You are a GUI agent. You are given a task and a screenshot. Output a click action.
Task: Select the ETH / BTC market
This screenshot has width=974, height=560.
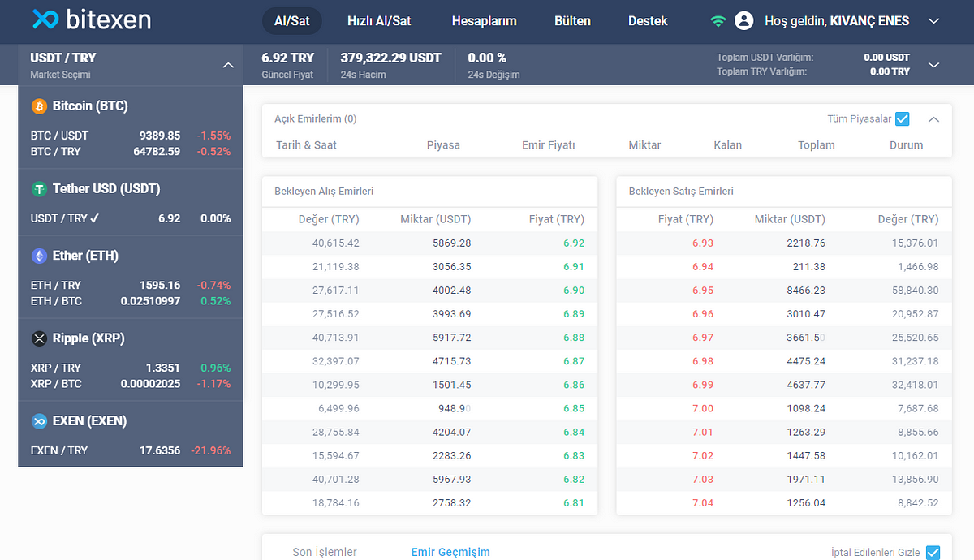[x=131, y=301]
